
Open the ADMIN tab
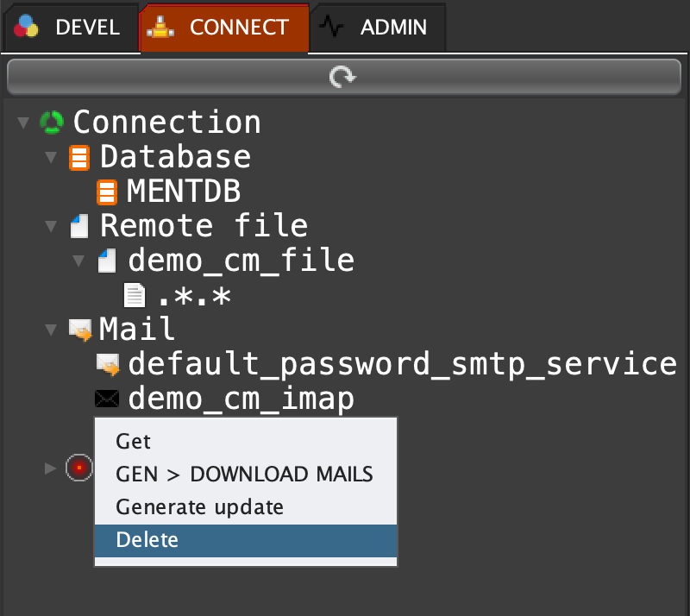(378, 28)
